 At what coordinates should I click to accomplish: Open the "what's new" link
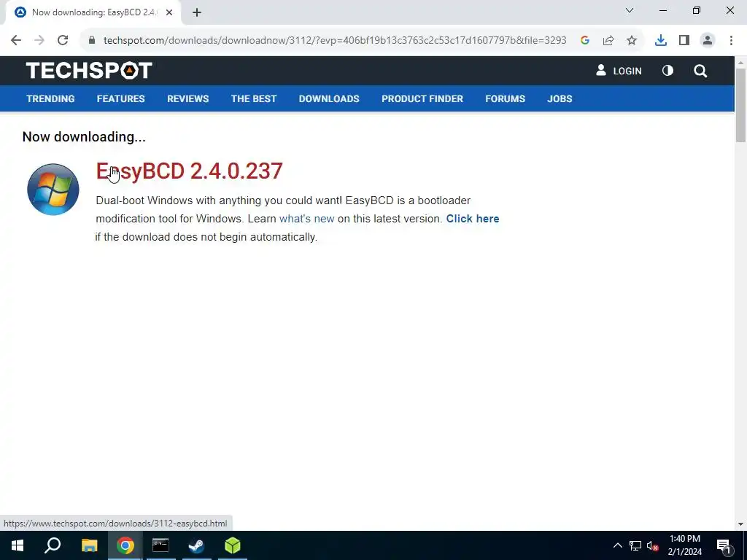307,219
